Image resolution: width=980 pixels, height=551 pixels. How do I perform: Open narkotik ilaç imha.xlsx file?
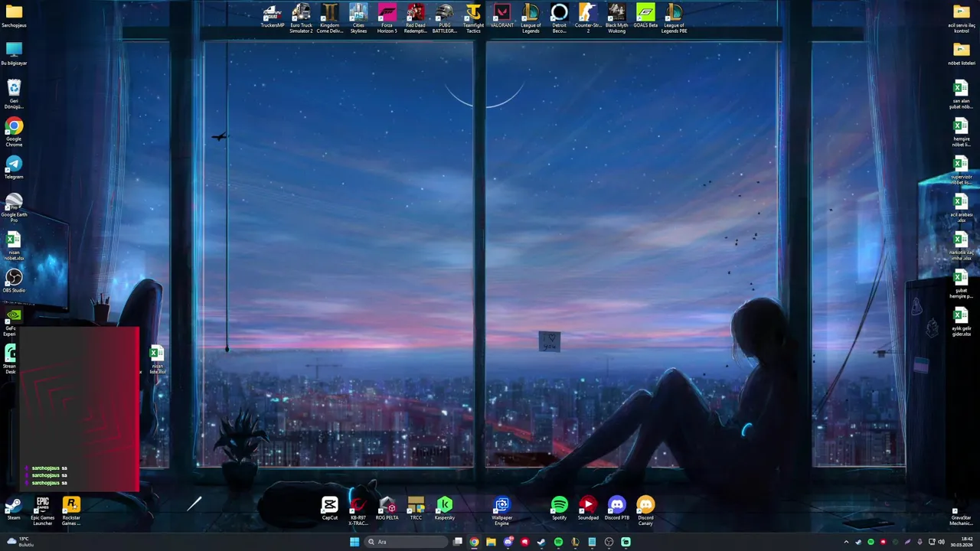click(961, 246)
